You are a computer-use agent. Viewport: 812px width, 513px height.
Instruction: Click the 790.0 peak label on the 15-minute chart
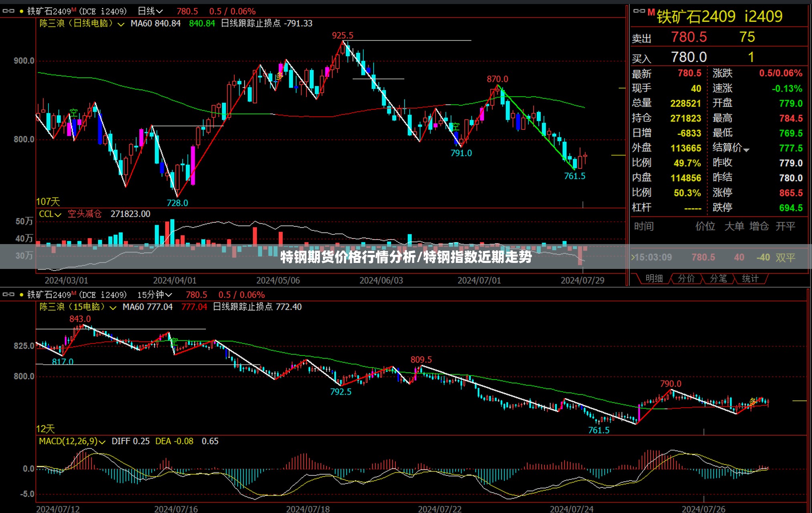[671, 384]
